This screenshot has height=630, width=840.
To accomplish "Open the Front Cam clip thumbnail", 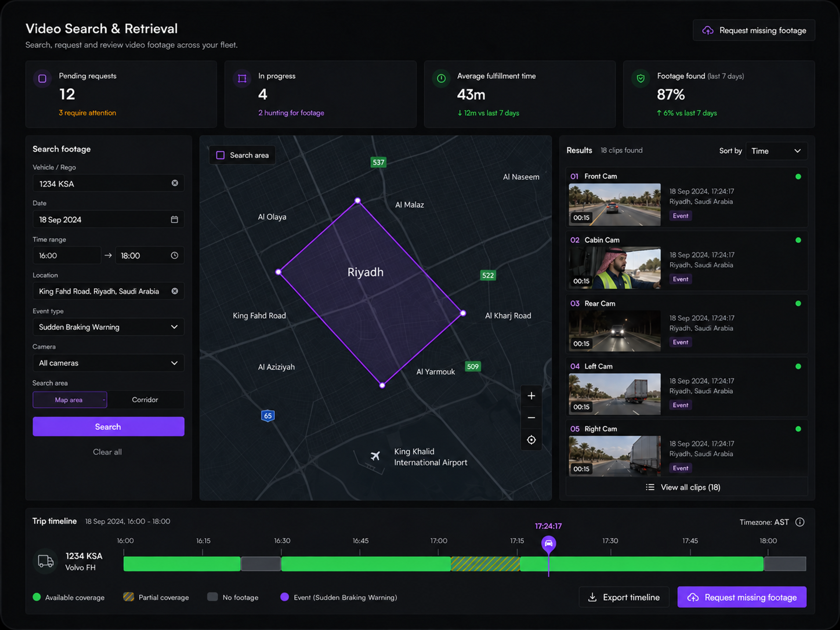I will point(615,205).
